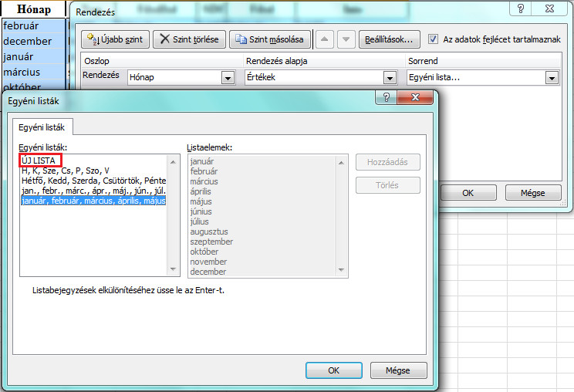Open the Beállítások... options
The height and width of the screenshot is (392, 574).
[x=389, y=39]
